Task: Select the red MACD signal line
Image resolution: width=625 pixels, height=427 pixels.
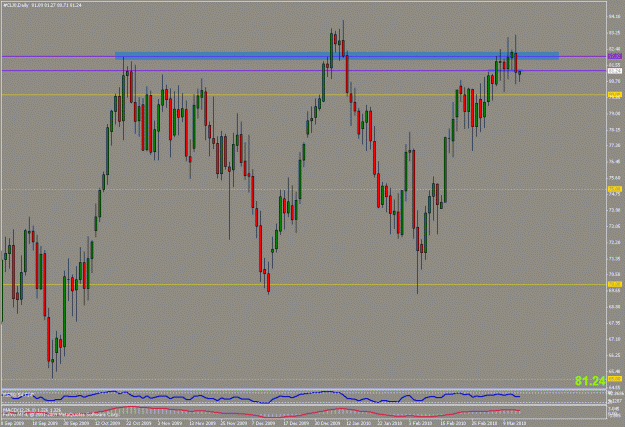Action: [259, 411]
